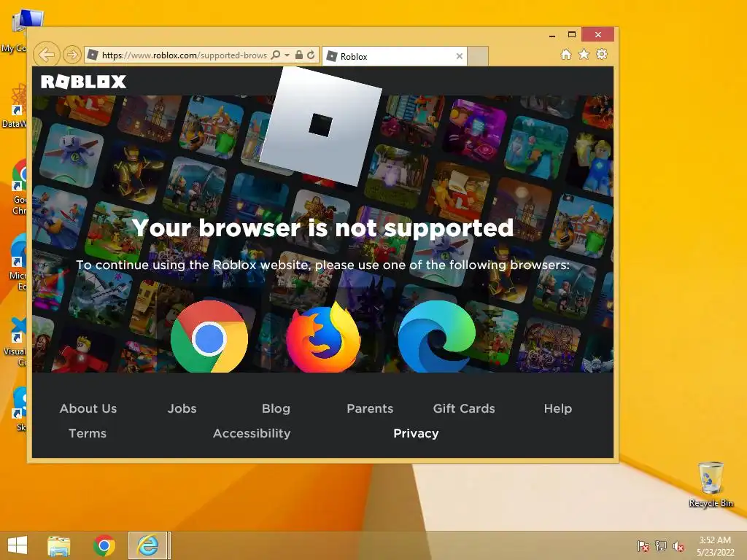The image size is (747, 560).
Task: Choose the Microsoft Edge browser icon
Action: [x=436, y=337]
